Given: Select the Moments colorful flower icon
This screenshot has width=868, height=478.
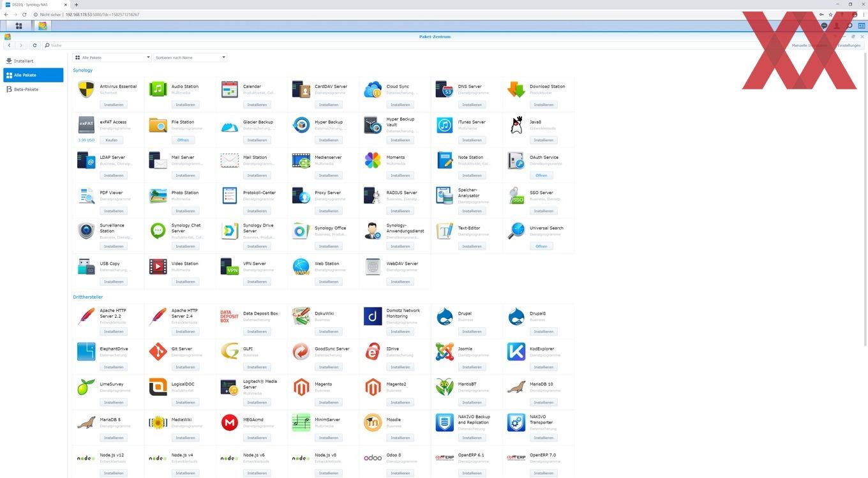Looking at the screenshot, I should click(373, 160).
